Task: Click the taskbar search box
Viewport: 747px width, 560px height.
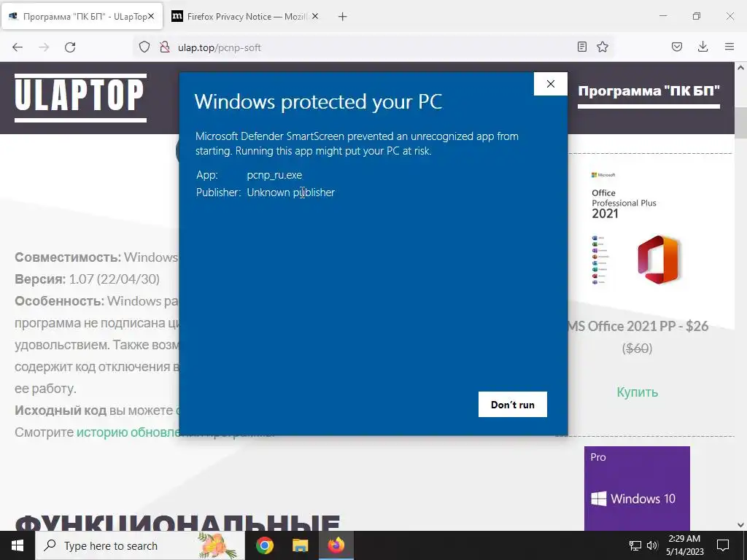Action: [x=139, y=545]
